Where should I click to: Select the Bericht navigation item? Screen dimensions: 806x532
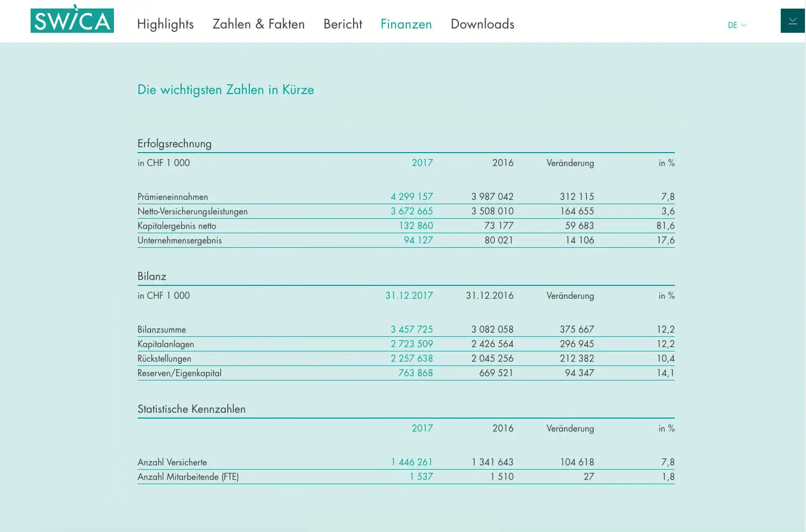(343, 24)
